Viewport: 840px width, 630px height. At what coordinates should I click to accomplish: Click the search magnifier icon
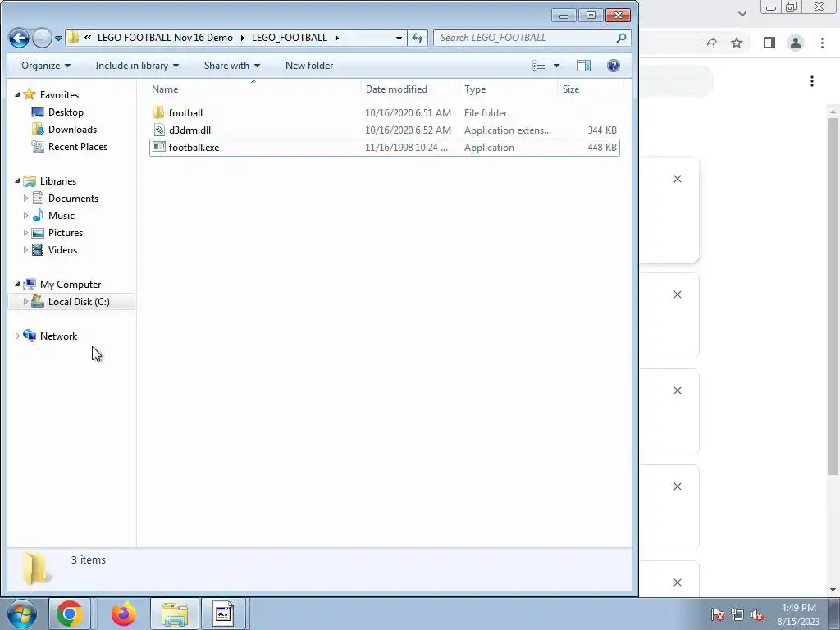pyautogui.click(x=621, y=38)
